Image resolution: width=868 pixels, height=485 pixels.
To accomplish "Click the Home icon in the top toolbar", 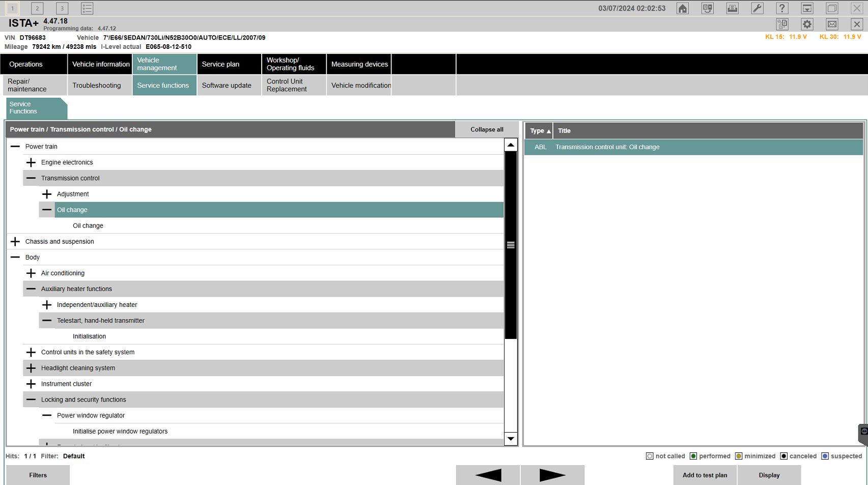I will click(x=683, y=8).
